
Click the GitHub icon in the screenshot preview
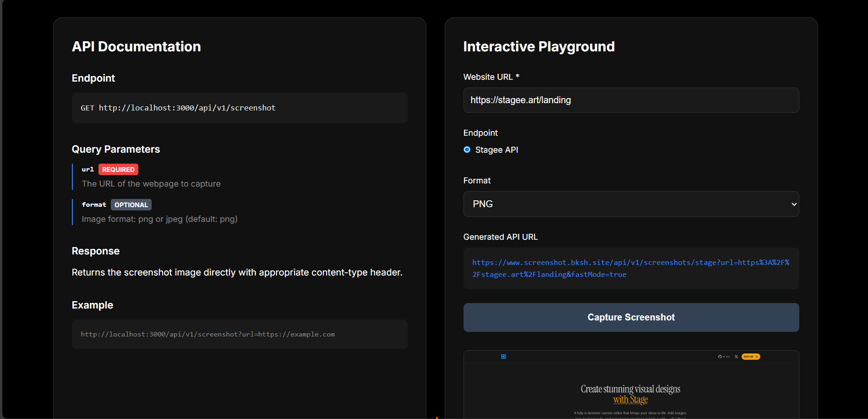coord(720,357)
